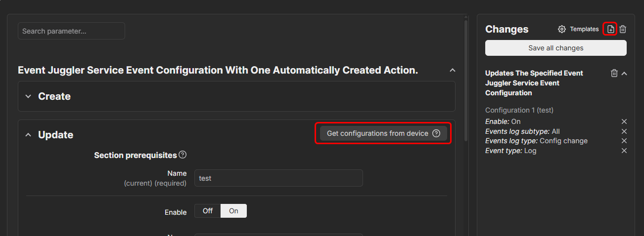Expand the Create section
This screenshot has height=236, width=644.
coord(28,96)
